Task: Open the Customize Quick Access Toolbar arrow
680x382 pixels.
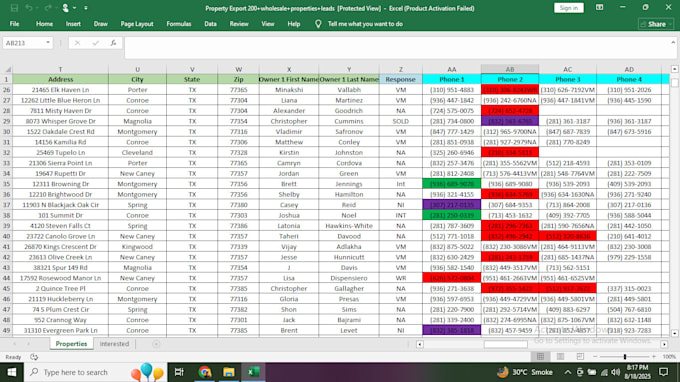Action: 85,8
